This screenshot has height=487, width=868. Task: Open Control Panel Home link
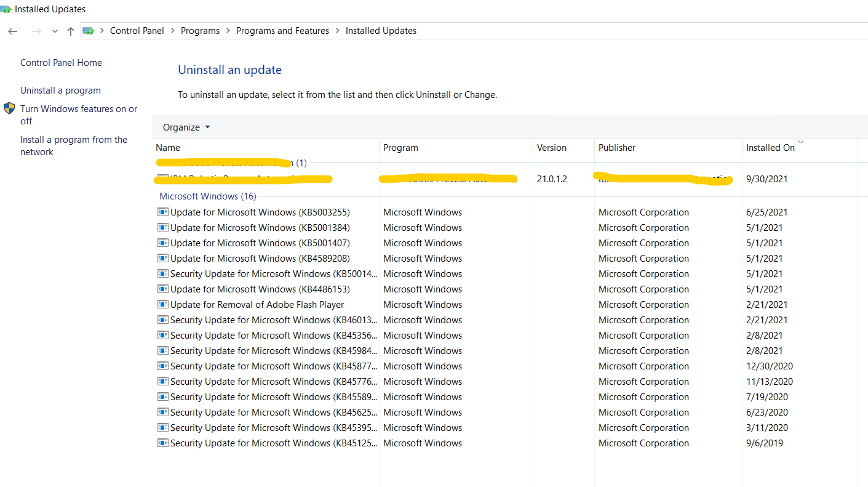[61, 63]
